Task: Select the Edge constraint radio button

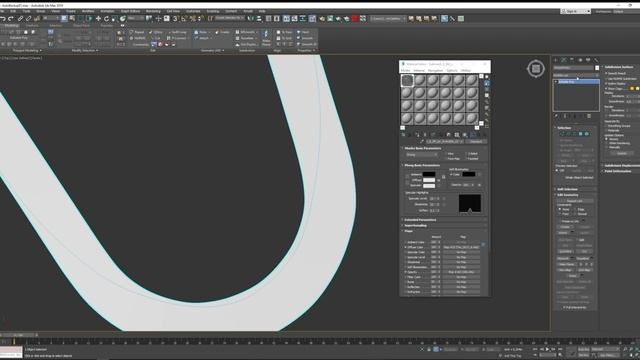Action: (x=575, y=209)
